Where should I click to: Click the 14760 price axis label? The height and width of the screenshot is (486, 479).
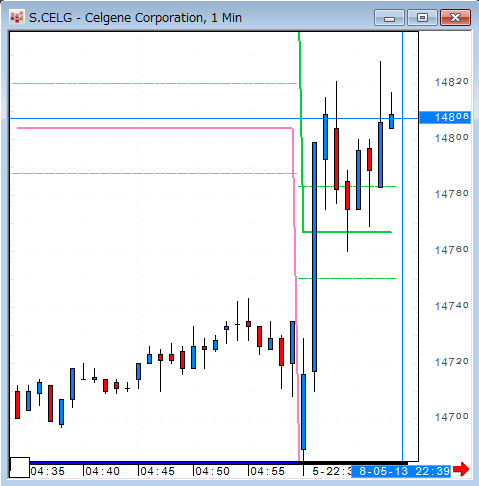(452, 249)
